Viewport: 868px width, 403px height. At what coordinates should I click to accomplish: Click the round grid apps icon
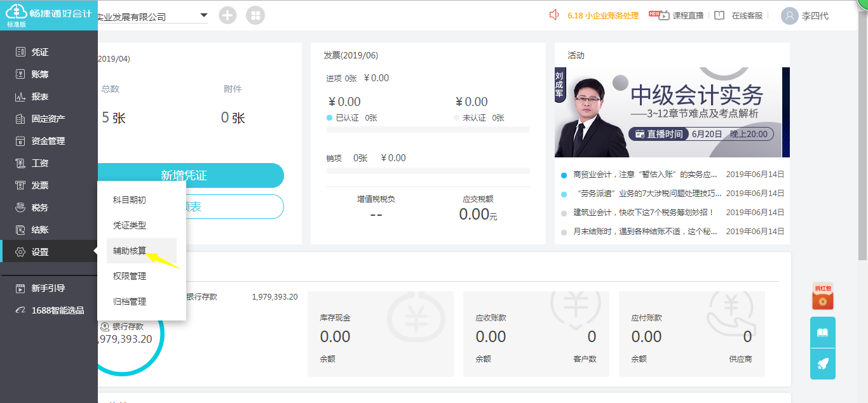click(x=256, y=15)
